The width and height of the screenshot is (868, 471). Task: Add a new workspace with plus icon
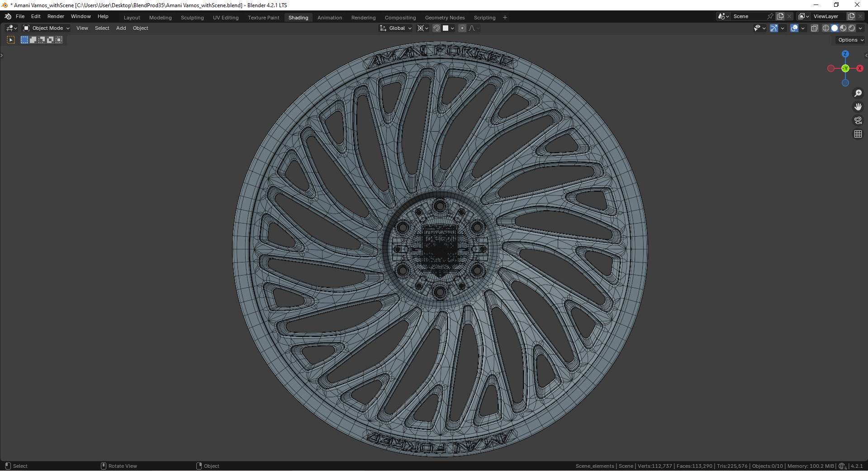pyautogui.click(x=505, y=18)
